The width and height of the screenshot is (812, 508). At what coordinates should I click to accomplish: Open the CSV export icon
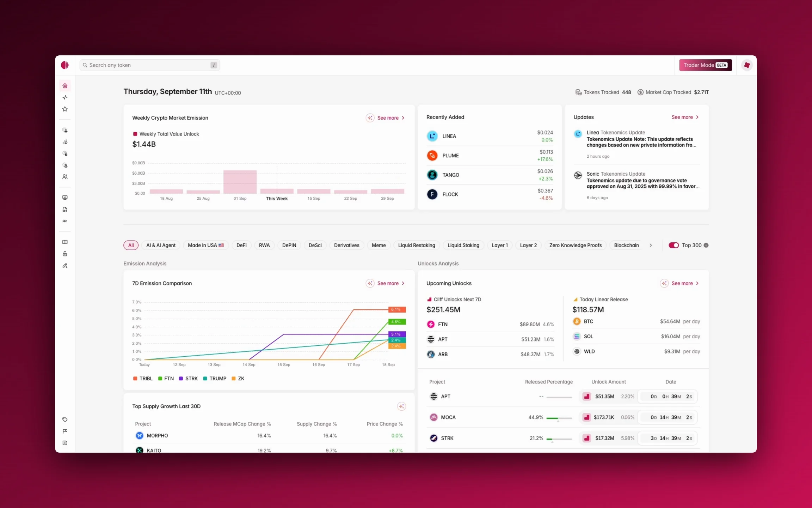65,209
